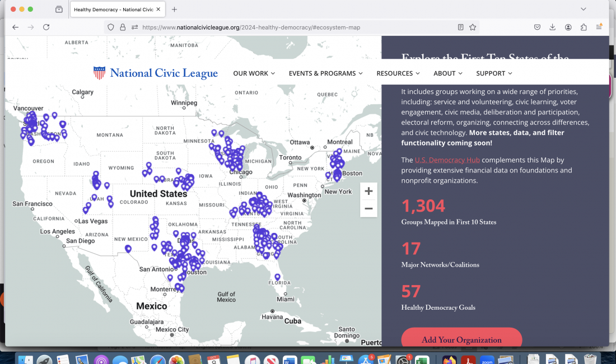The image size is (616, 364).
Task: Open the Zoom app from dock
Action: tap(487, 360)
